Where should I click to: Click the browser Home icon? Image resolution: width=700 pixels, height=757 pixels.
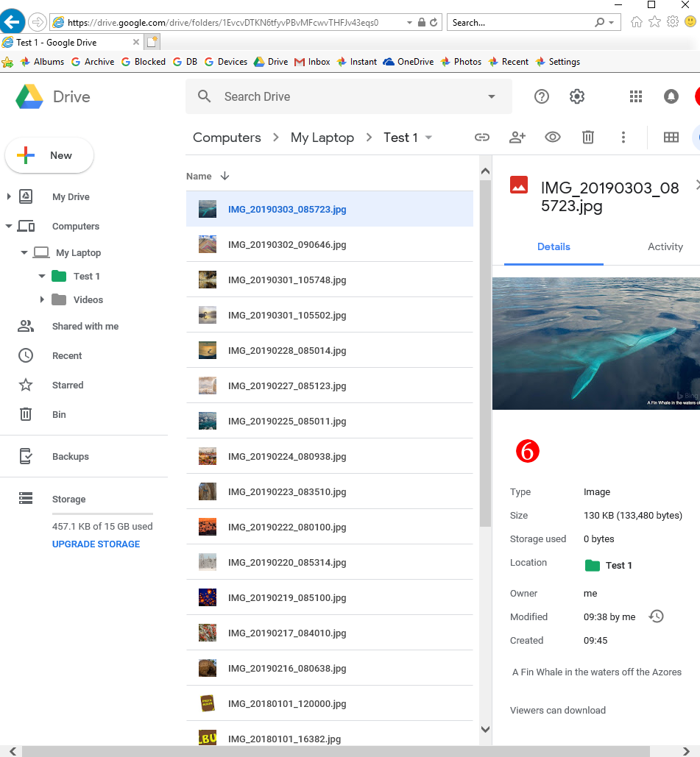637,22
